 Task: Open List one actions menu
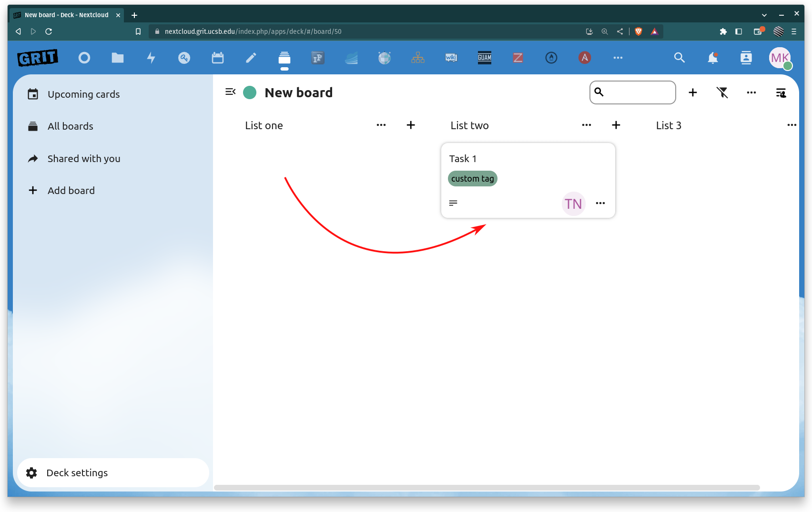381,125
